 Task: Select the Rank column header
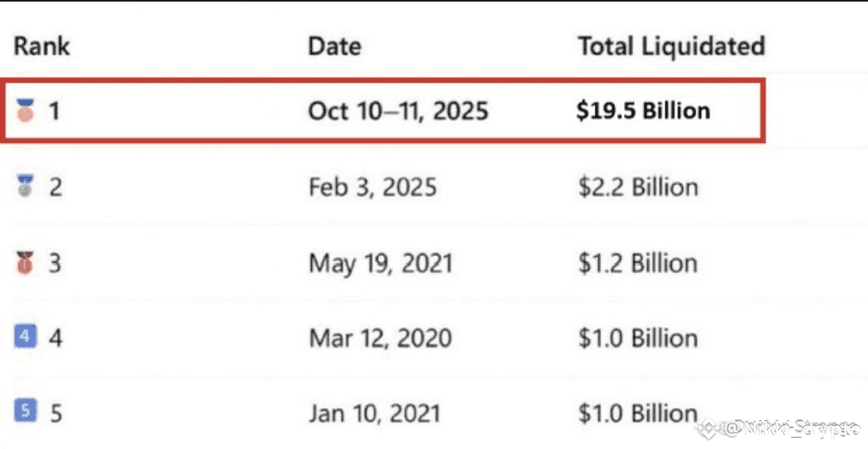click(42, 46)
